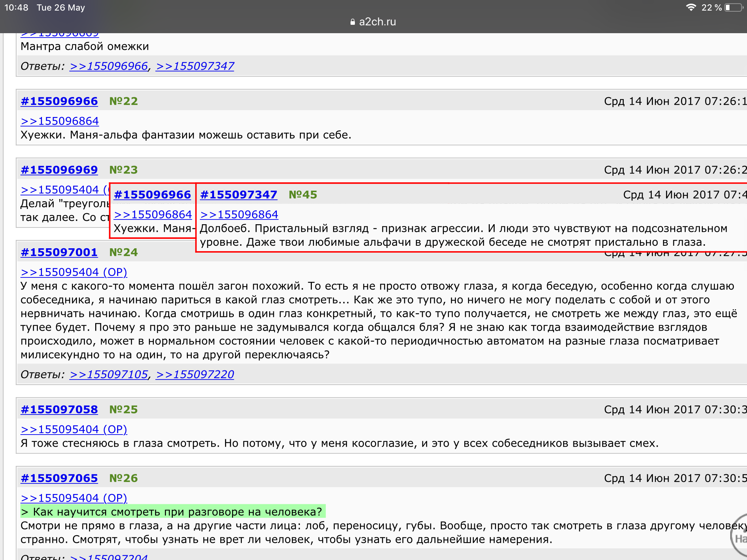Tap the Wi-Fi status icon
The image size is (747, 560).
click(x=690, y=7)
